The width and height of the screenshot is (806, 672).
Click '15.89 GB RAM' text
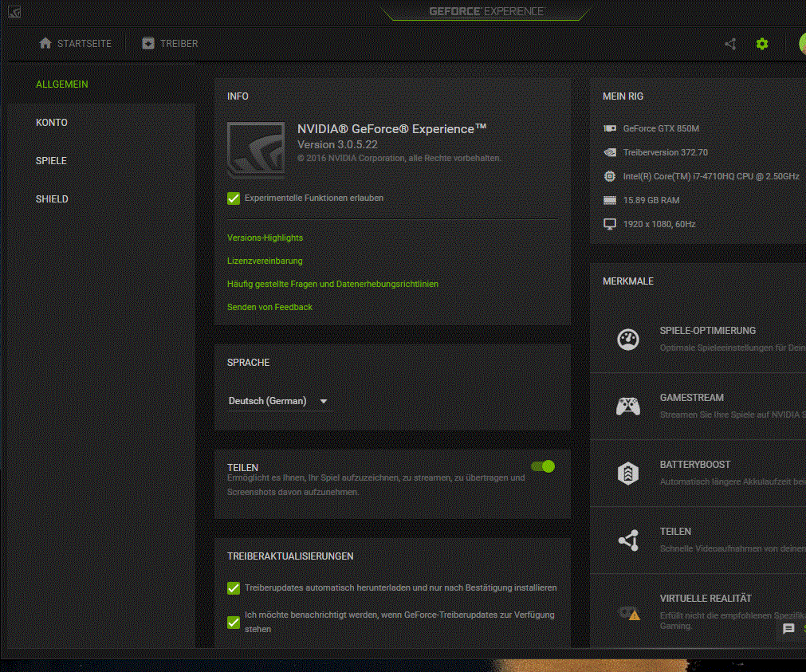(651, 200)
